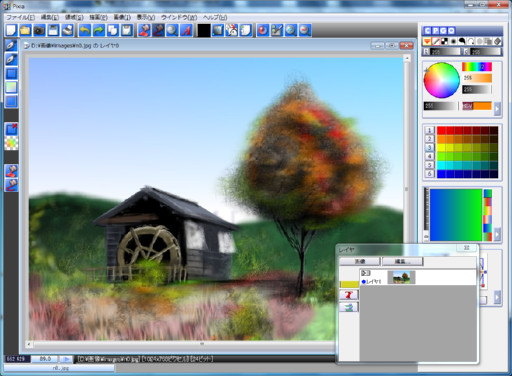Select palette row number 3 button
This screenshot has width=512, height=376.
pyautogui.click(x=429, y=148)
